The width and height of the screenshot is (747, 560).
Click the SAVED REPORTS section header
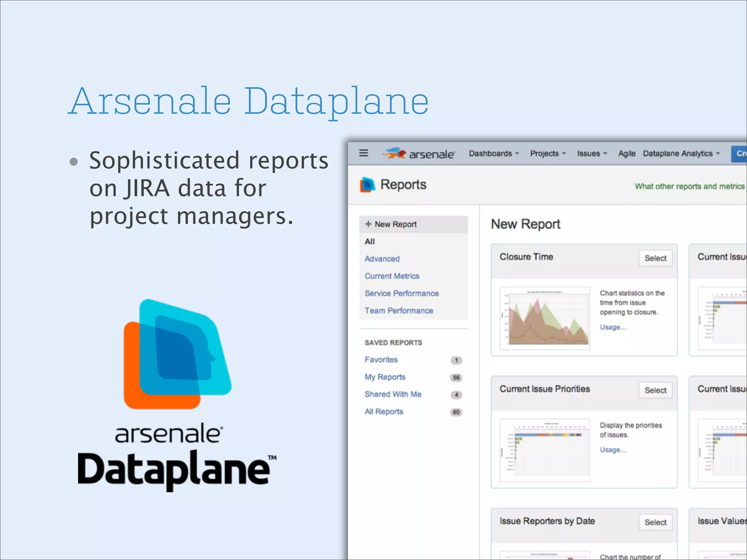point(393,343)
